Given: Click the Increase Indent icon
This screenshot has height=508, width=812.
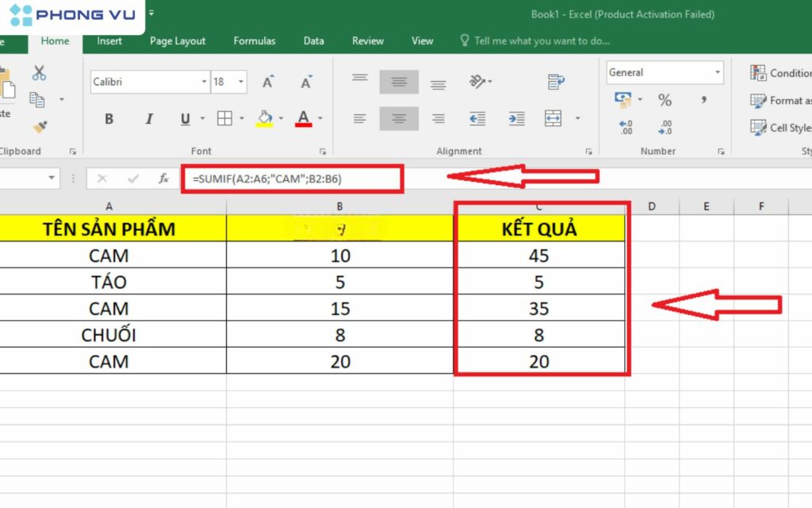Looking at the screenshot, I should point(516,118).
